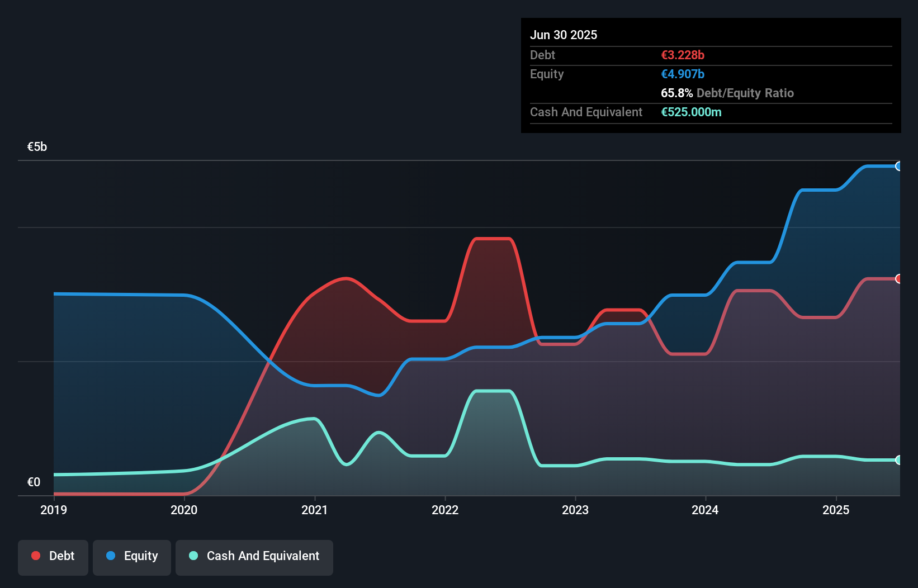Image resolution: width=918 pixels, height=588 pixels.
Task: Click the €0 y-axis label
Action: [34, 482]
